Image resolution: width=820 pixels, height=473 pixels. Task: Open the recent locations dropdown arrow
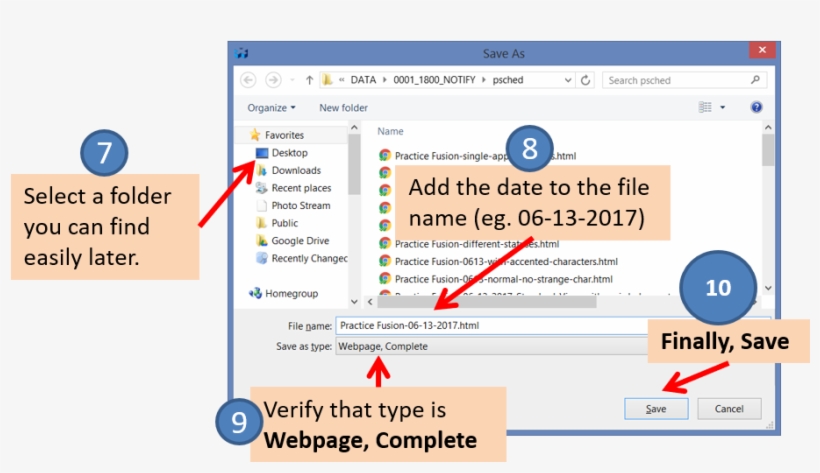[x=292, y=80]
